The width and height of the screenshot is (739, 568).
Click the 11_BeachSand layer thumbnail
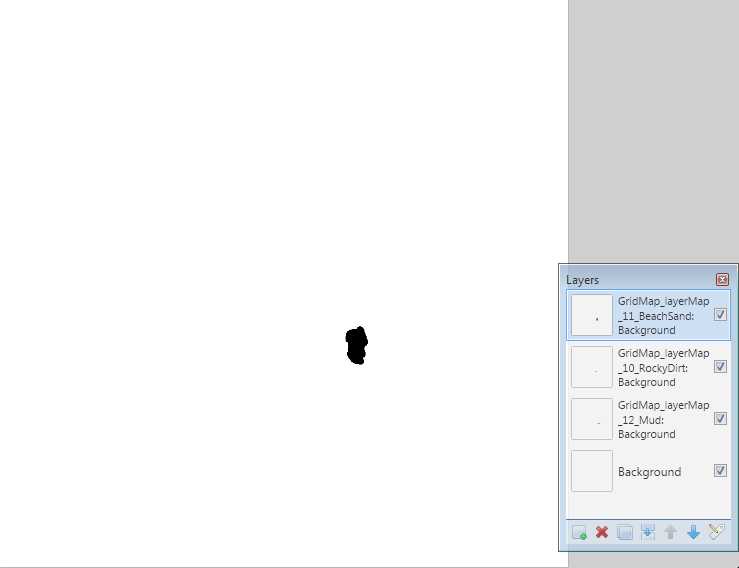coord(592,315)
